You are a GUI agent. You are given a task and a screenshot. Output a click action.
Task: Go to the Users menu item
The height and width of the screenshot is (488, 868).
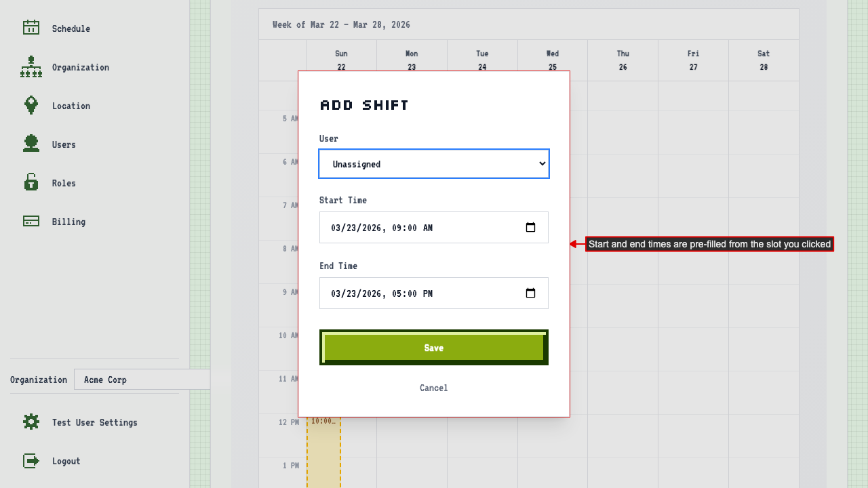(x=64, y=144)
